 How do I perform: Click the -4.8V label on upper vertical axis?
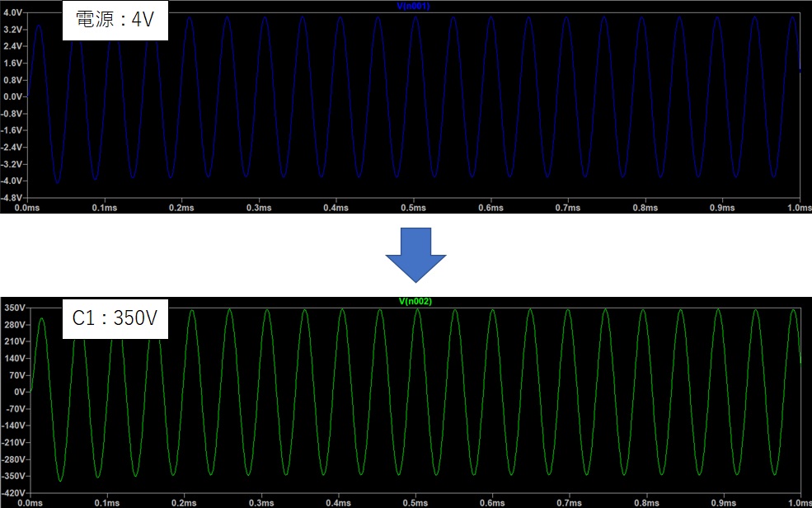tap(12, 198)
